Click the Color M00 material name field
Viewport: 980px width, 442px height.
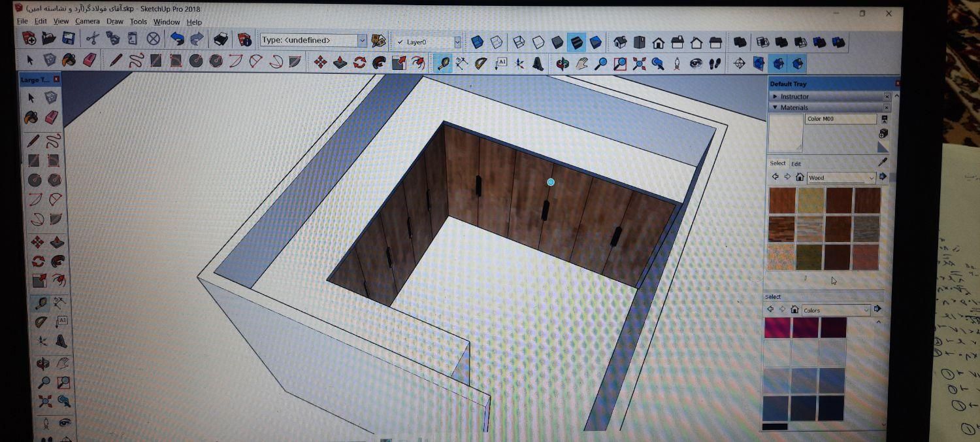coord(840,119)
